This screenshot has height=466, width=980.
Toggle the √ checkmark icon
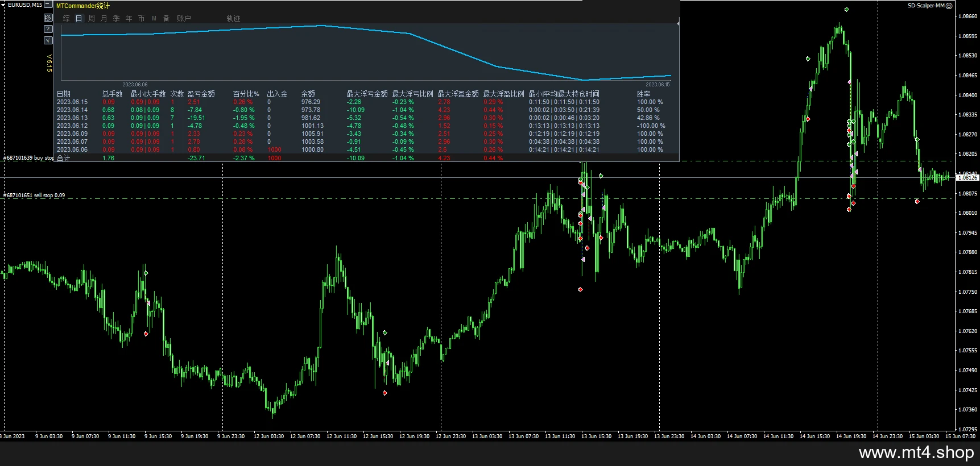[x=48, y=40]
